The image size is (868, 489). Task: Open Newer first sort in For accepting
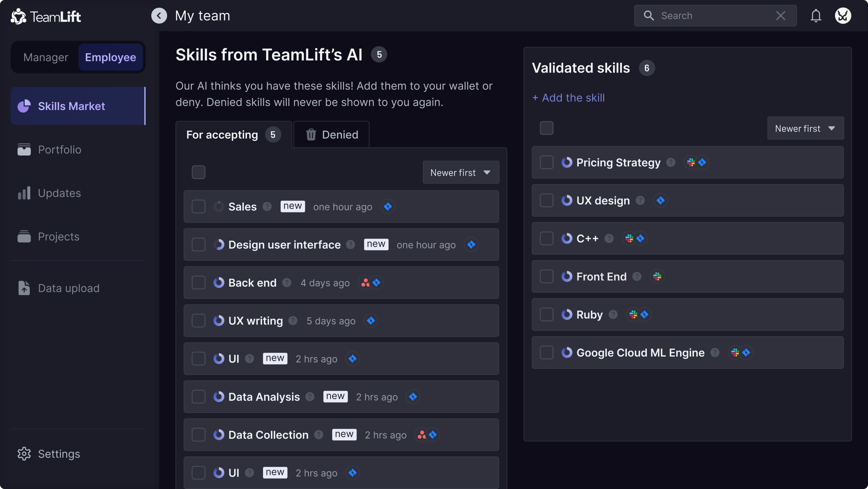click(461, 172)
